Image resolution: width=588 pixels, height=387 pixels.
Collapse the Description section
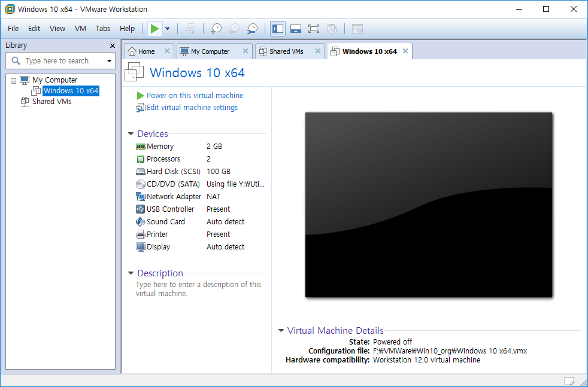(x=131, y=273)
